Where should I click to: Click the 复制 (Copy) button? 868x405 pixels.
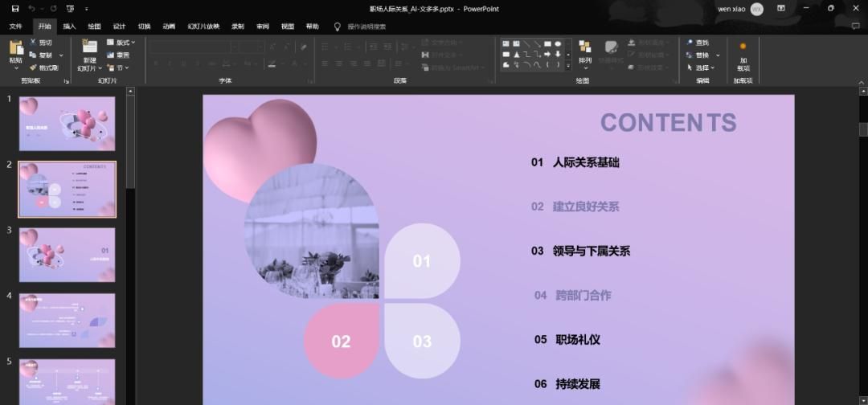41,55
